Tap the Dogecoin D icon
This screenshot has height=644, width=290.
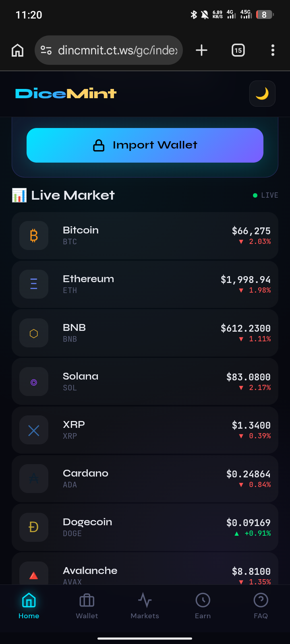tap(34, 527)
